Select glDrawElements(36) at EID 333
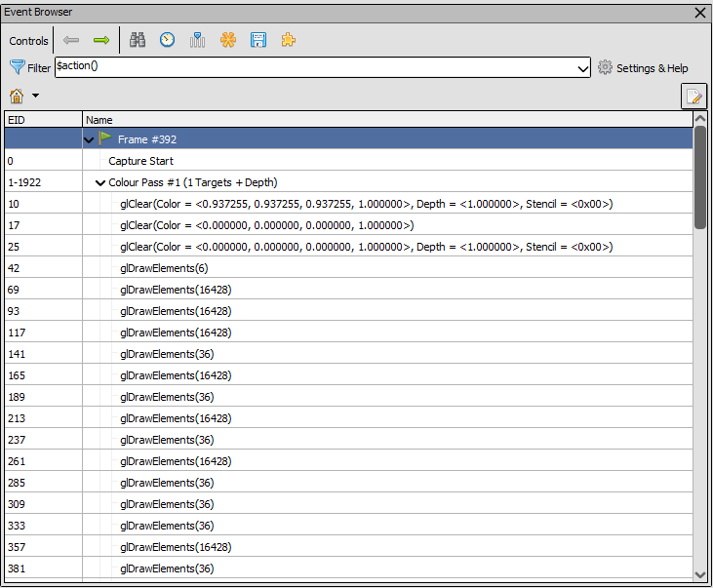The width and height of the screenshot is (713, 588). pos(348,526)
